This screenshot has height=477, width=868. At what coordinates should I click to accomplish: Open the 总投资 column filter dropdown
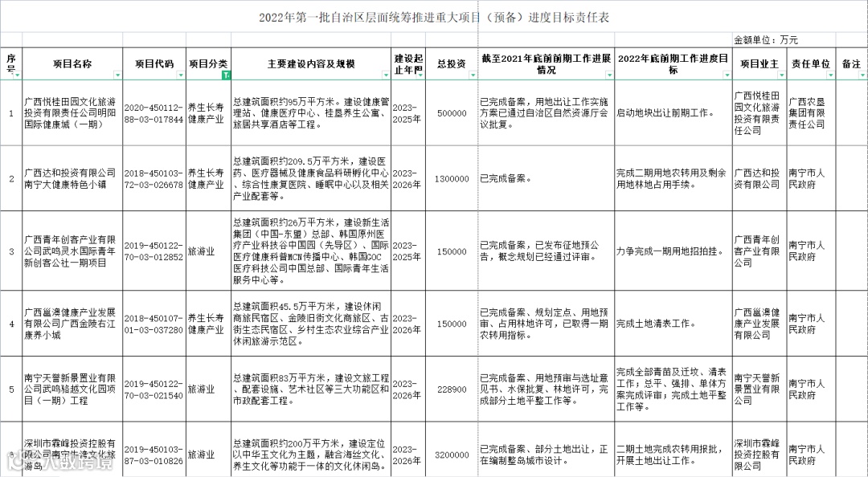tap(473, 75)
